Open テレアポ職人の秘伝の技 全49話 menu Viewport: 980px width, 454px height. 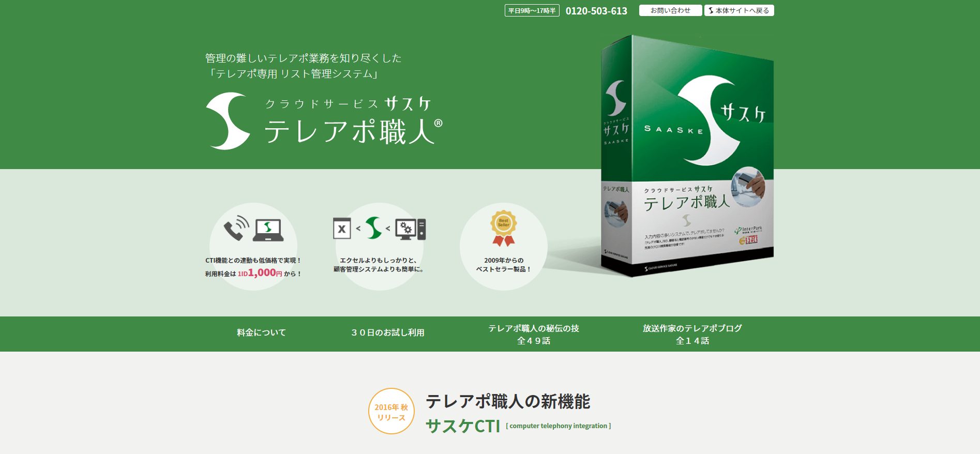534,334
